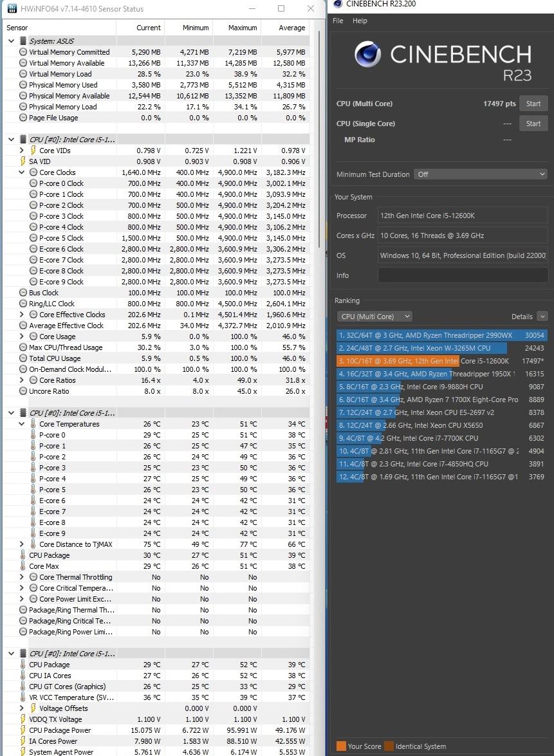The width and height of the screenshot is (554, 756).
Task: Start the CPU Multi Core benchmark
Action: pyautogui.click(x=533, y=104)
